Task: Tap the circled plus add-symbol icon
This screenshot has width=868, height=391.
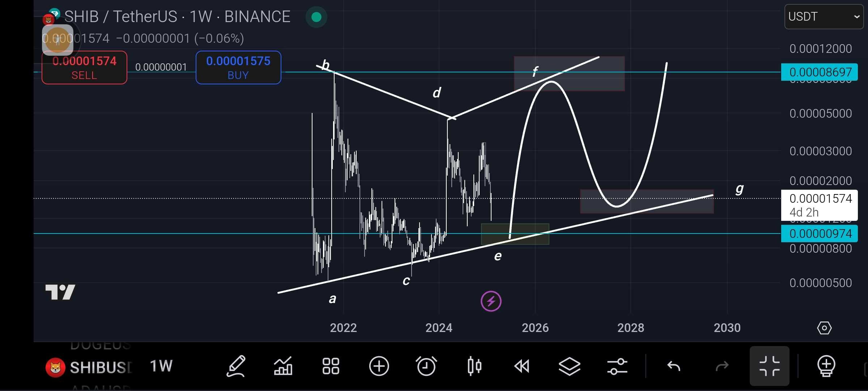Action: pos(379,366)
